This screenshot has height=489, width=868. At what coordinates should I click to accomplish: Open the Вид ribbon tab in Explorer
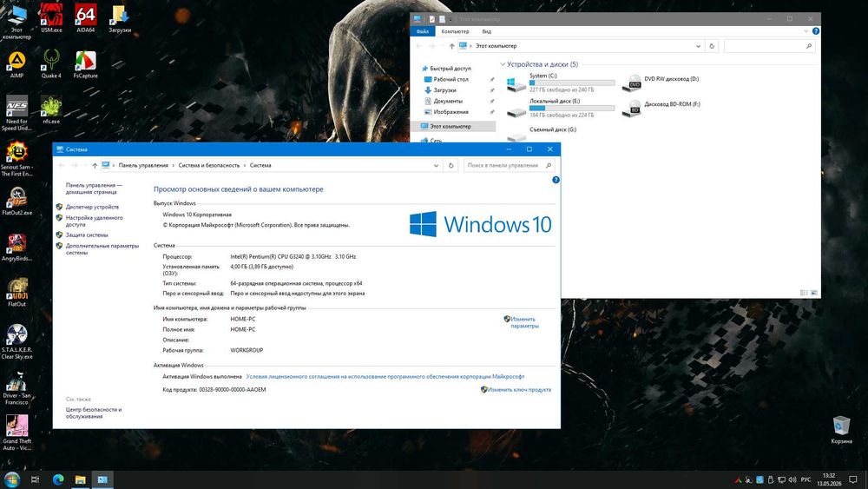[x=487, y=31]
